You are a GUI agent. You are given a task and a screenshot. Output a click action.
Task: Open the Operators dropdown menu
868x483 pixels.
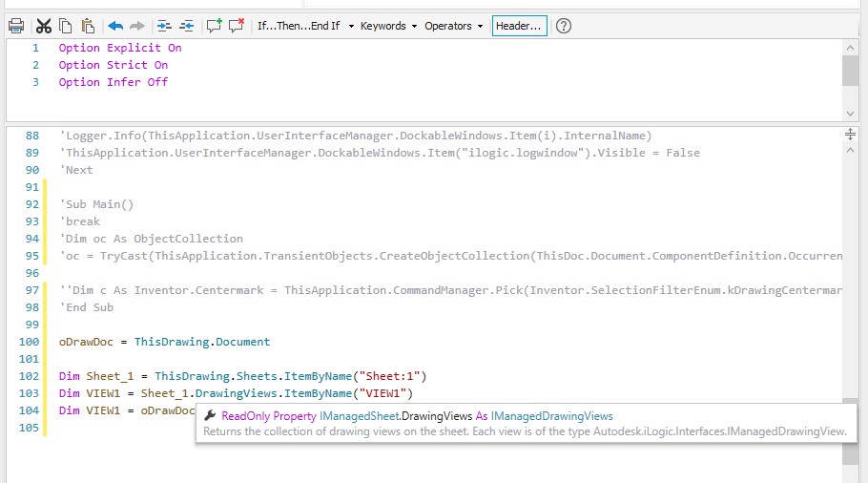[x=454, y=26]
